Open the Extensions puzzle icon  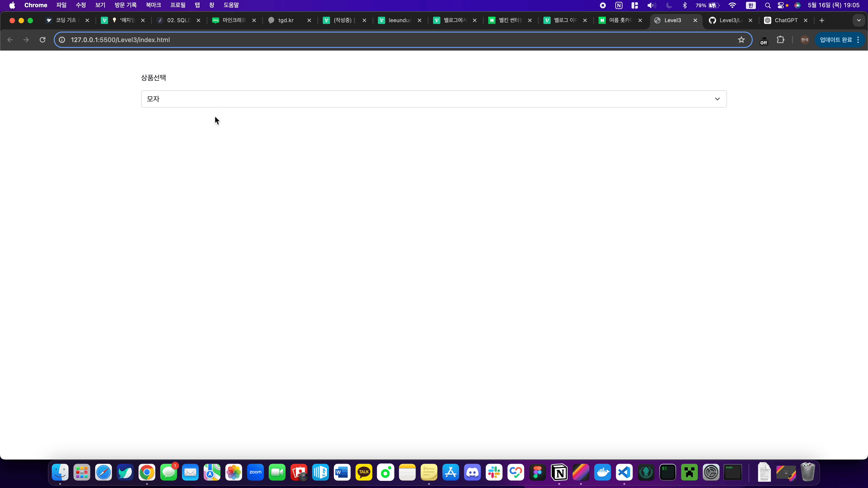pyautogui.click(x=780, y=40)
